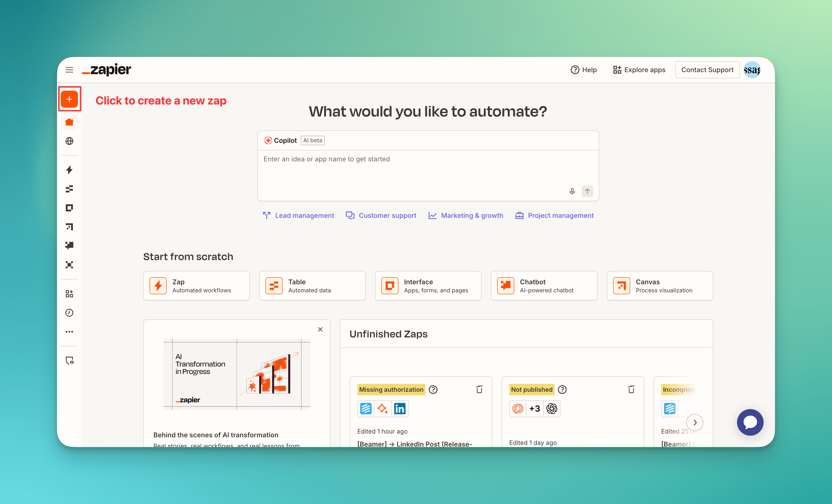The image size is (832, 504).
Task: Click the LinkedIn app icon in the zap card
Action: click(400, 409)
